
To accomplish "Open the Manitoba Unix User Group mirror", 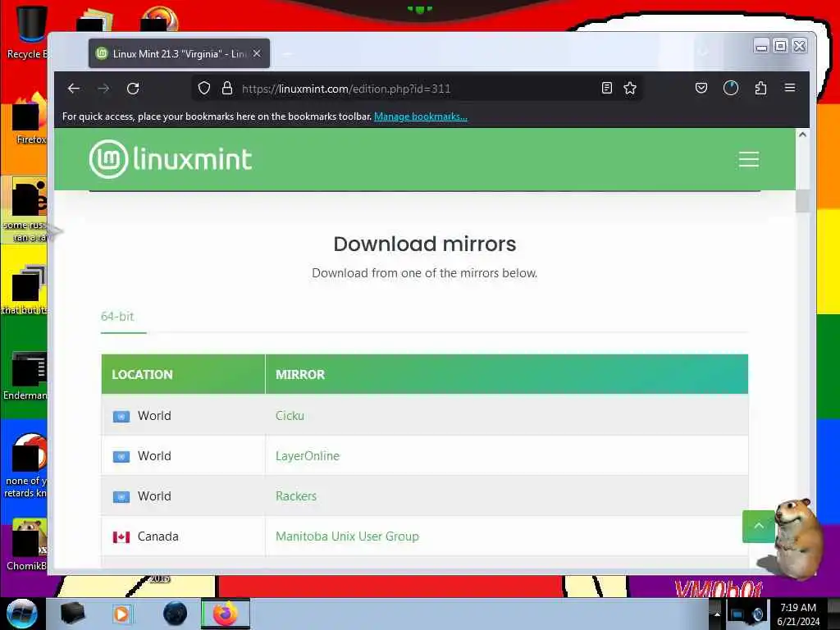I will (347, 536).
